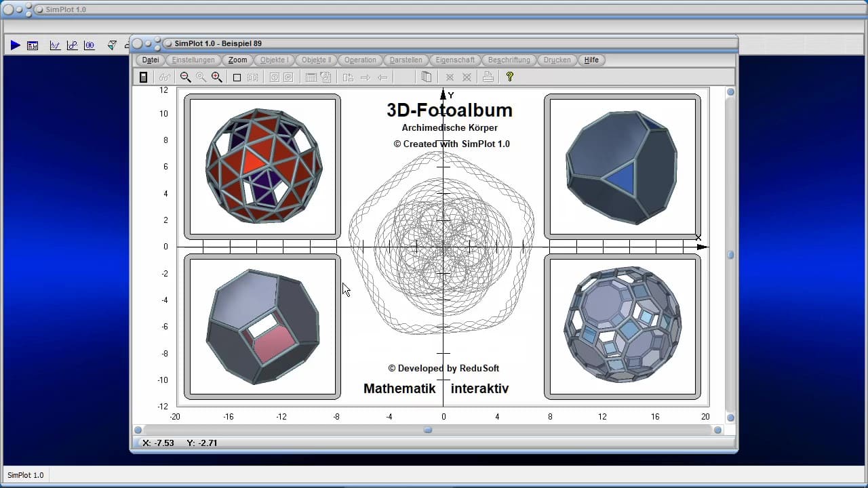Click the second numbered box icon
Image resolution: width=868 pixels, height=488 pixels.
point(288,77)
